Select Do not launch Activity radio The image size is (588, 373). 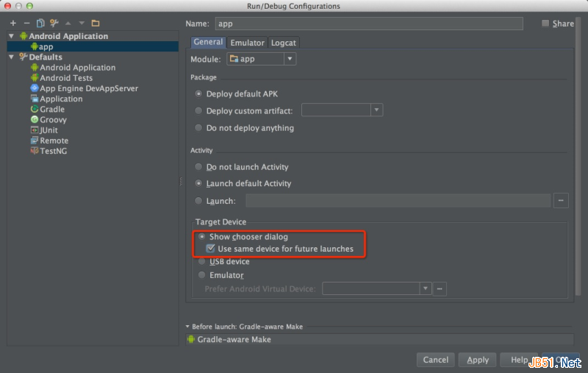point(198,166)
